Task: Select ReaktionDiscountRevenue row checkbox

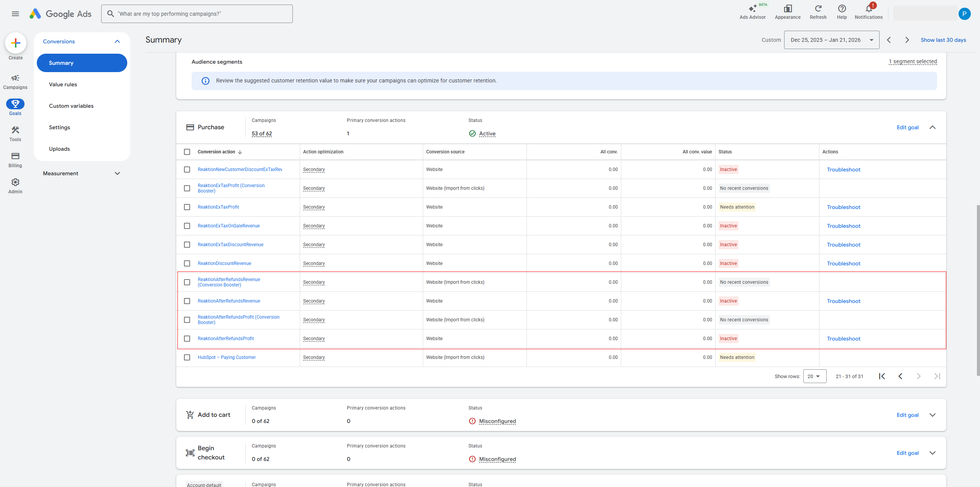Action: click(x=187, y=263)
